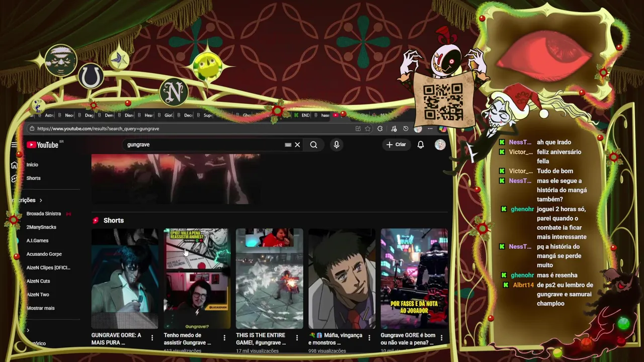
Task: Open YouTube notifications bell
Action: tap(421, 145)
